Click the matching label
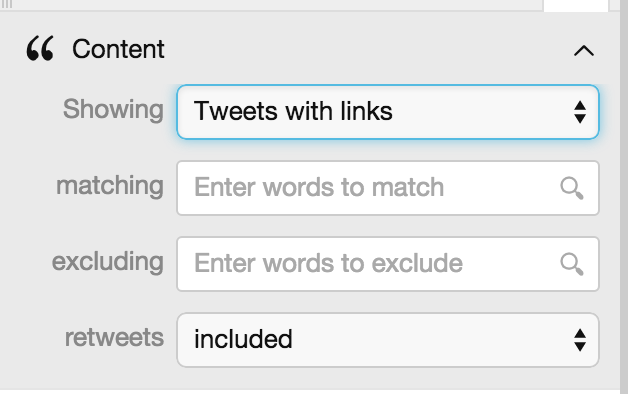 [110, 185]
